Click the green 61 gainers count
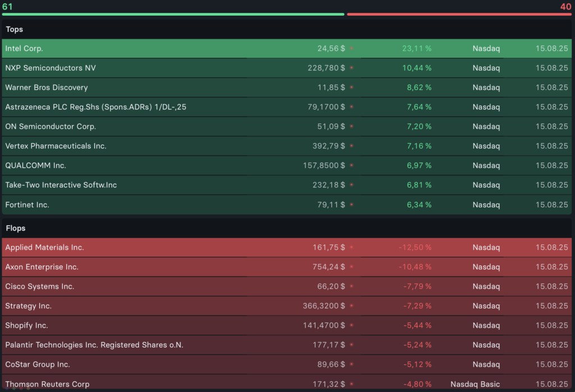 point(7,7)
